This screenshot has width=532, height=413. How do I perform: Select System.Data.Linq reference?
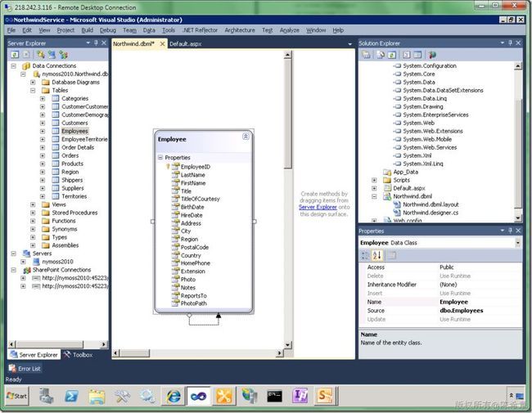tap(425, 99)
